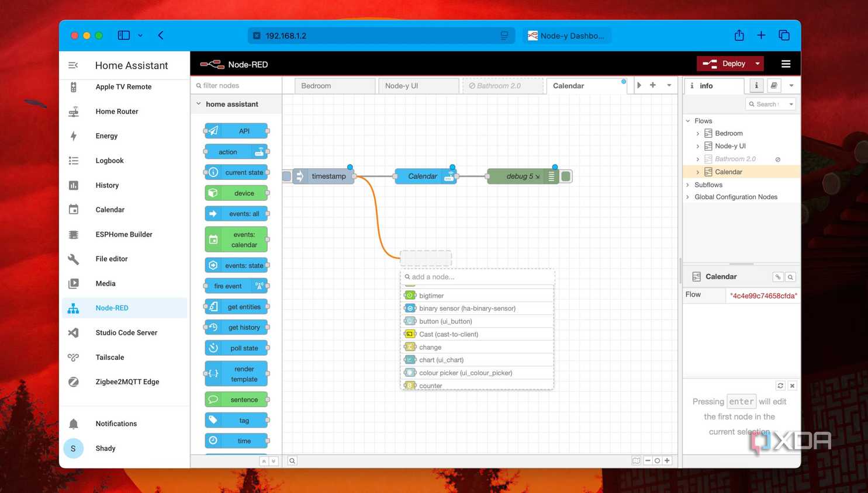Select the API palette node
The image size is (868, 493).
click(x=236, y=131)
